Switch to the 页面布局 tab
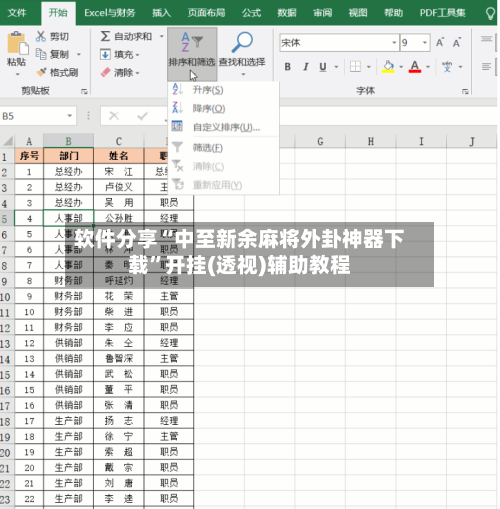The width and height of the screenshot is (500, 509). tap(206, 13)
